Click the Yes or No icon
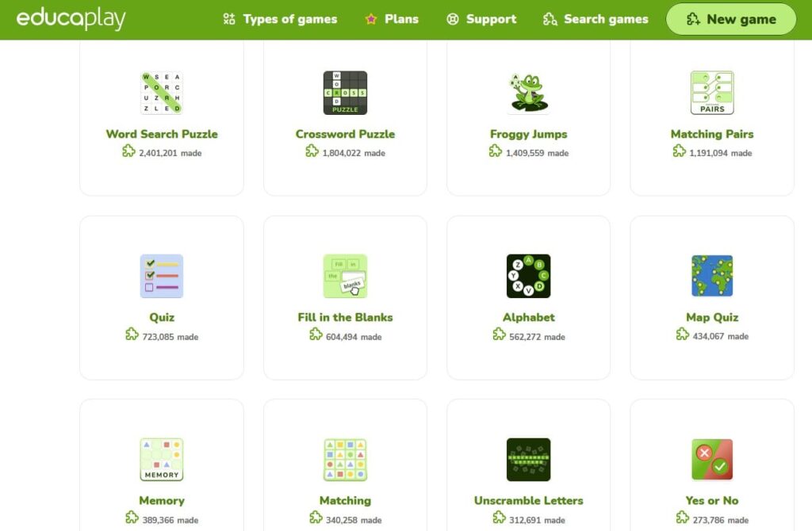The width and height of the screenshot is (812, 531). click(712, 459)
